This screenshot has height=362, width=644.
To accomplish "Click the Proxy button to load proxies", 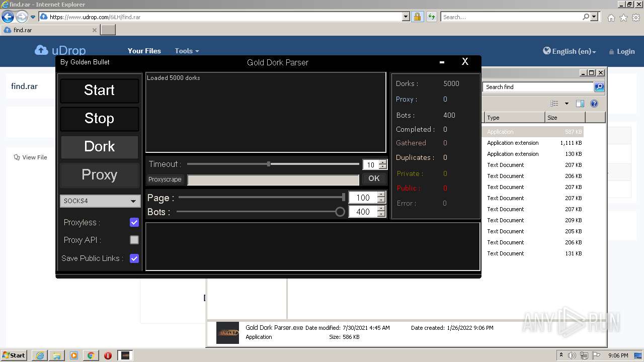I will 99,175.
